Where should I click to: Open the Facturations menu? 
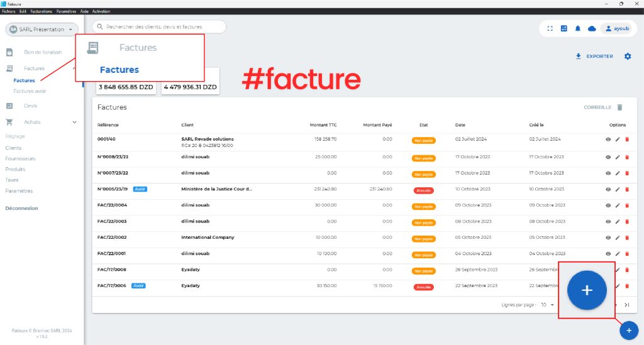[x=41, y=11]
